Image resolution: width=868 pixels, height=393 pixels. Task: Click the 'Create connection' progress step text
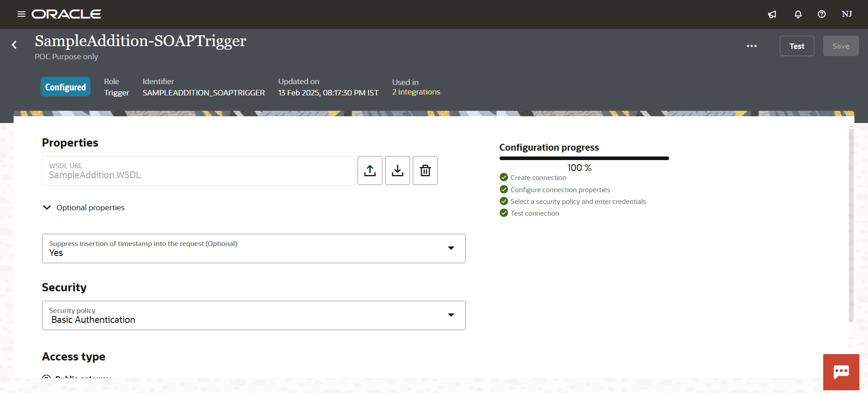538,178
